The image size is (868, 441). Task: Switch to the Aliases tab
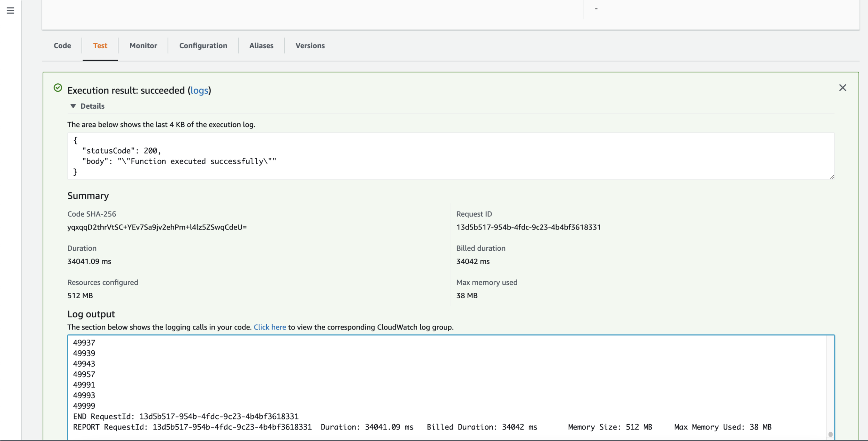(x=261, y=45)
